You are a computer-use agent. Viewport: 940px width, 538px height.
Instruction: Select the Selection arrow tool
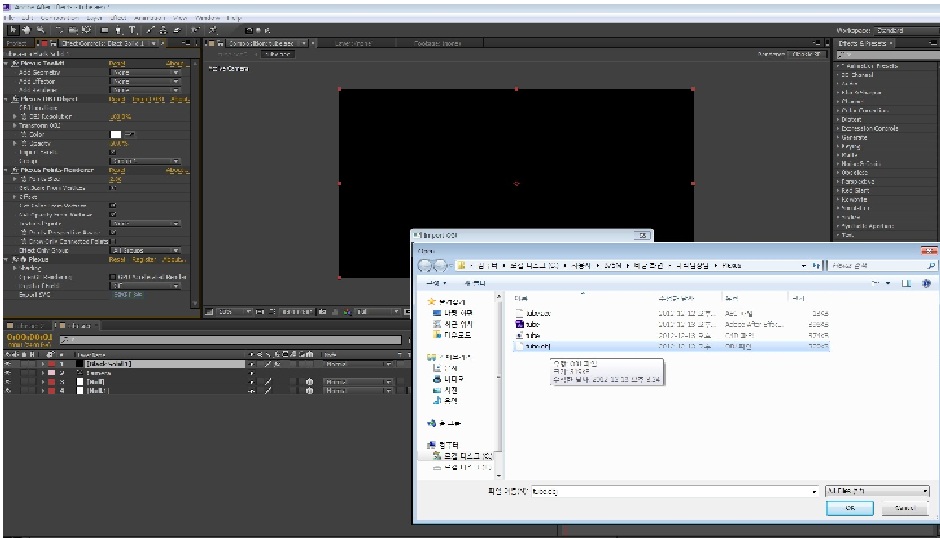(x=13, y=30)
